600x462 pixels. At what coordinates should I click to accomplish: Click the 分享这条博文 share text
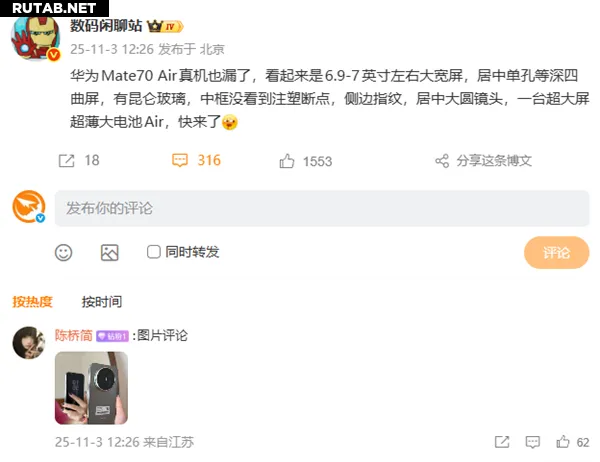coord(494,161)
